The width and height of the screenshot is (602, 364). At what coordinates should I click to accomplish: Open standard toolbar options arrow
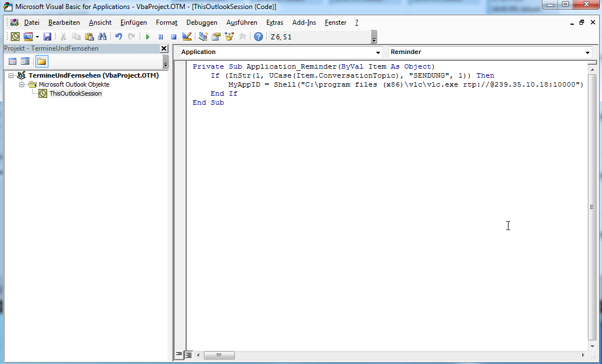(x=374, y=37)
